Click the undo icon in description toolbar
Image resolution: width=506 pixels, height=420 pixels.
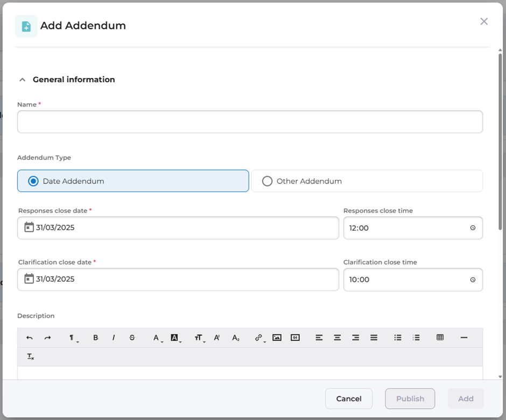pos(30,338)
